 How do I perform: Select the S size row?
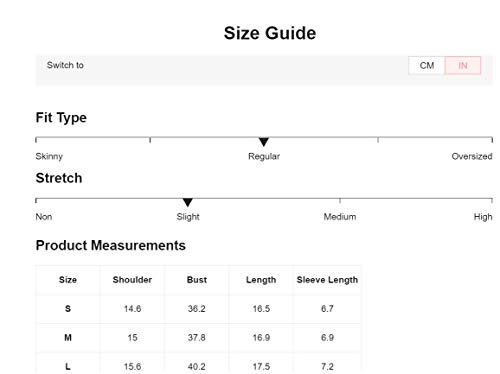click(198, 309)
